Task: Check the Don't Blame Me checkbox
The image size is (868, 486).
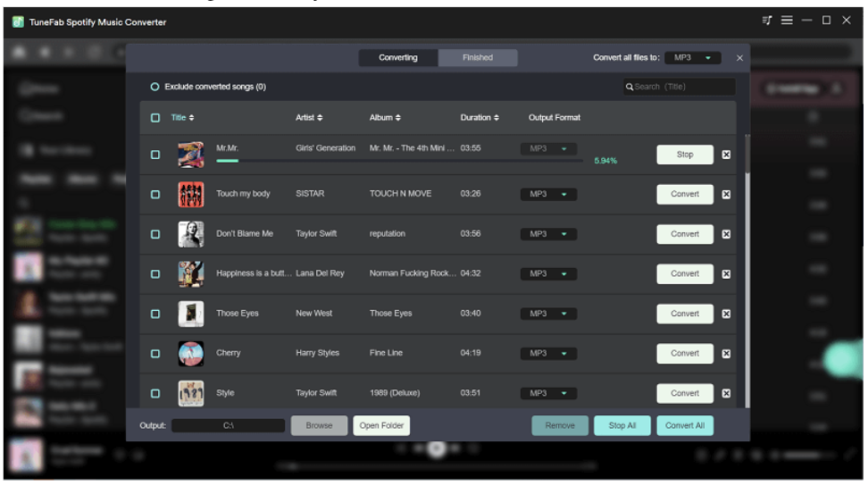Action: click(155, 234)
